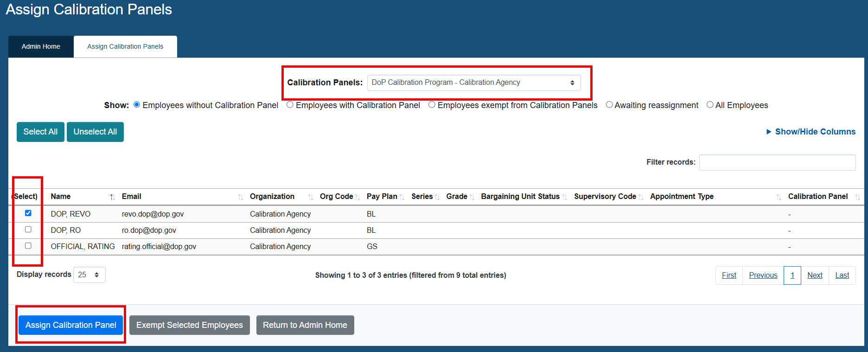Image resolution: width=868 pixels, height=352 pixels.
Task: Click Exempt Selected Employees button
Action: tap(190, 325)
